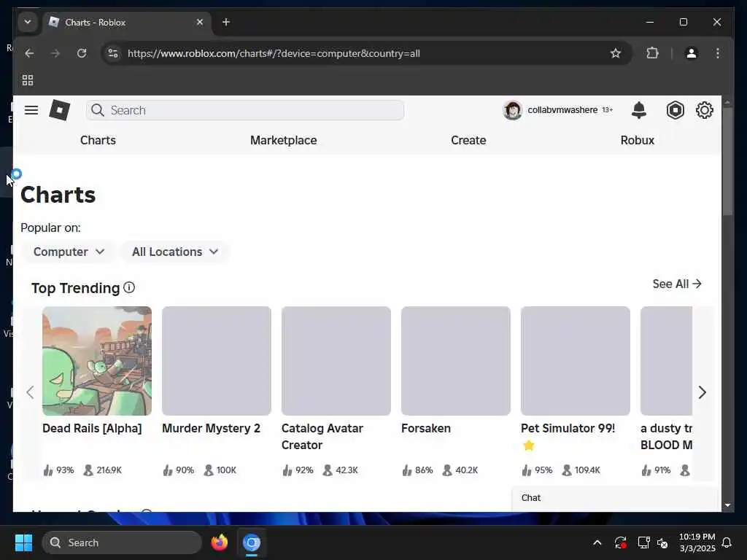Open the Robux tab
The height and width of the screenshot is (560, 747).
(637, 140)
